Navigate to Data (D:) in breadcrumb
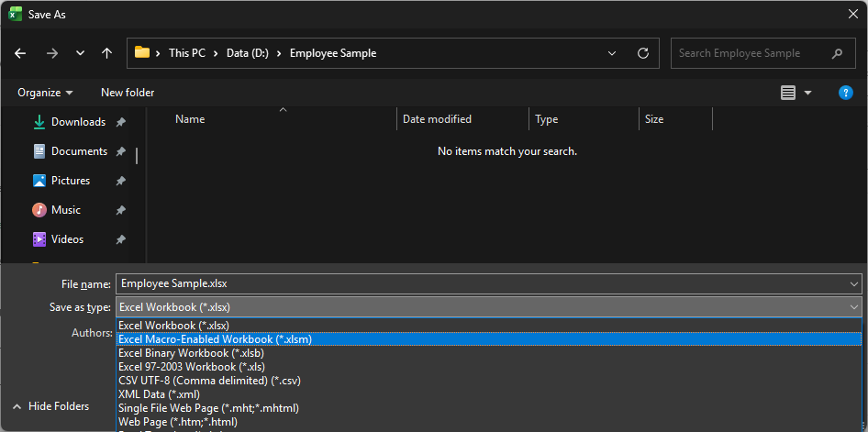Screen dimensions: 868x432 pos(248,53)
